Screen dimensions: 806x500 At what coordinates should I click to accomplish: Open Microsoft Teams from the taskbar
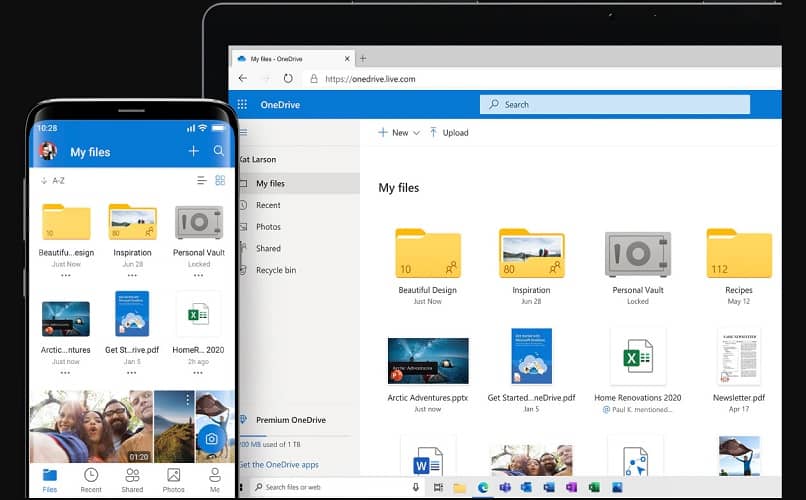tap(505, 487)
